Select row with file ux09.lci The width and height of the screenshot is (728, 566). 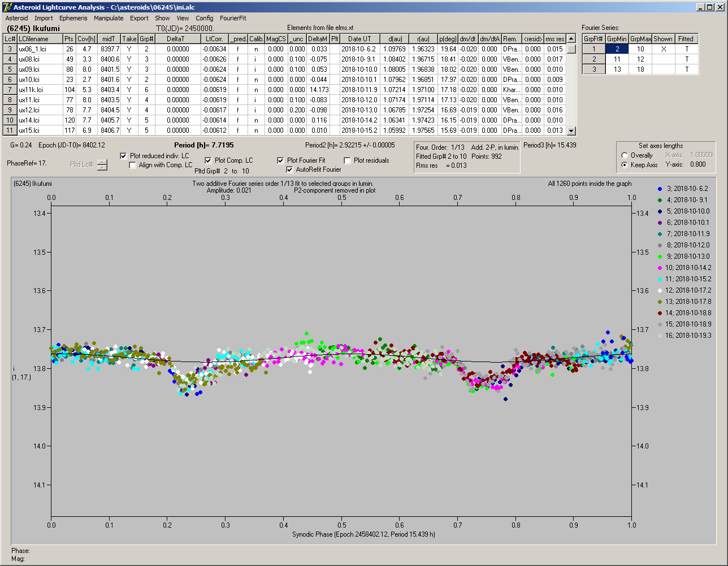[x=285, y=69]
